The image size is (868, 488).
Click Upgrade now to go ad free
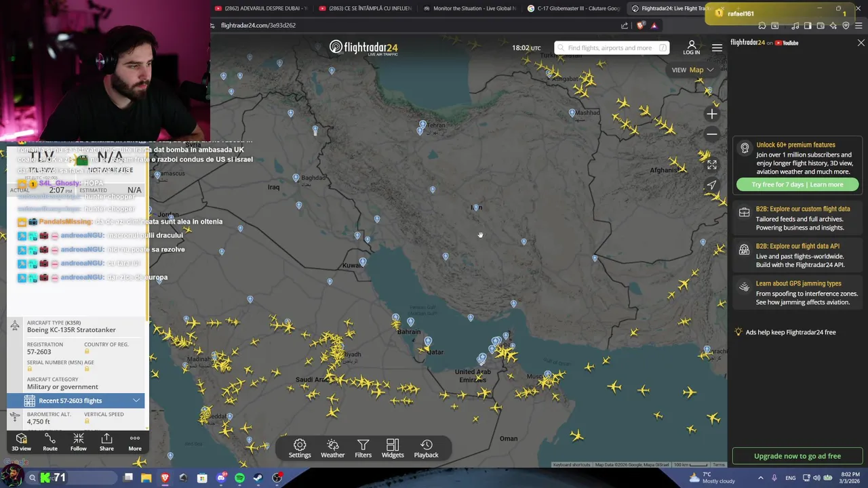(797, 456)
